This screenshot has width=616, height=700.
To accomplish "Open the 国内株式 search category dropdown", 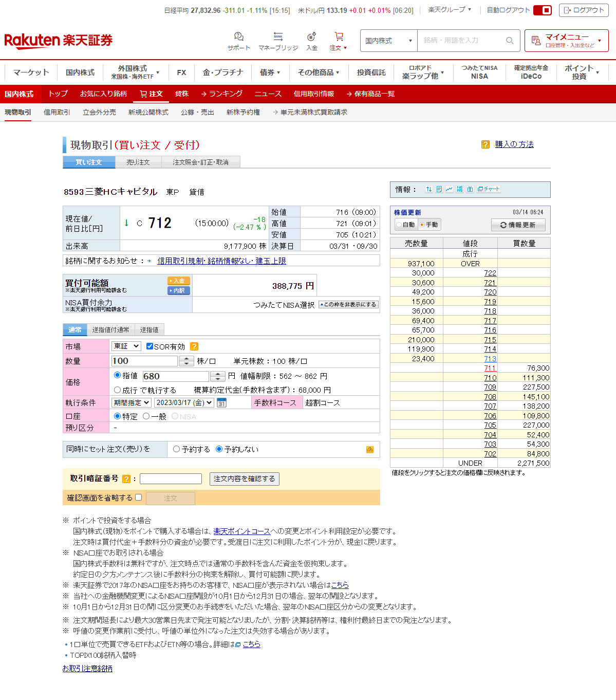I will 388,41.
